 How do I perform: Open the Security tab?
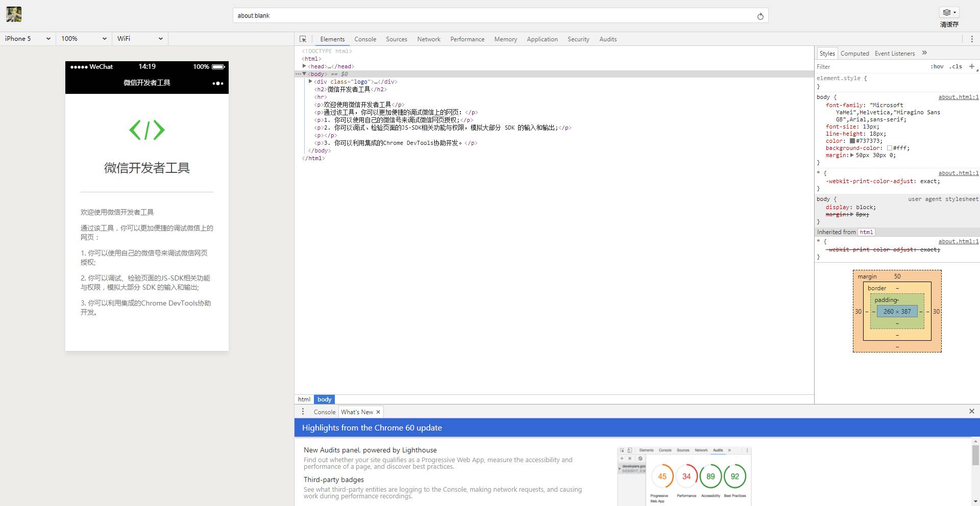pyautogui.click(x=578, y=39)
